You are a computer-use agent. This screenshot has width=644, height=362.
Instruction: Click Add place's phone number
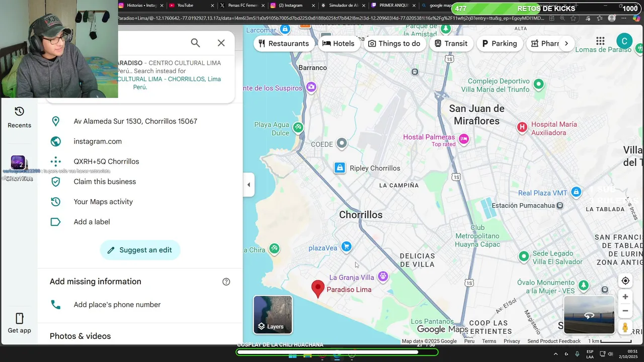(x=117, y=305)
